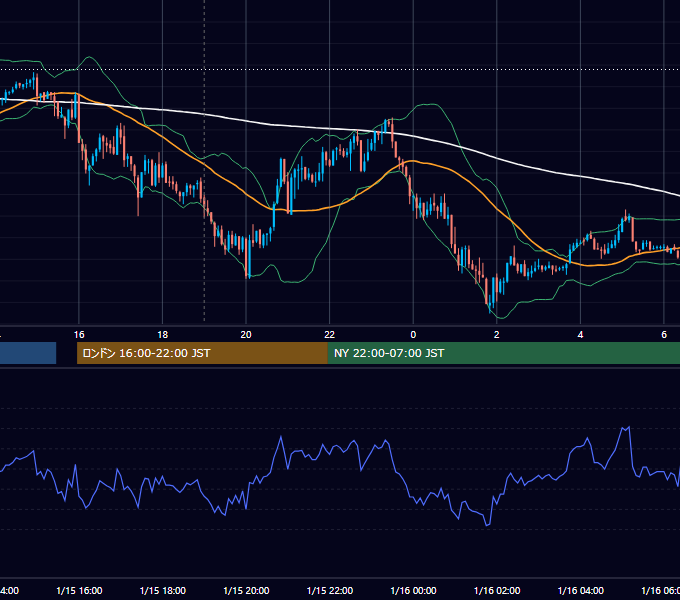Image resolution: width=680 pixels, height=600 pixels.
Task: Click the 6 hour label on price chart axis
Action: click(664, 335)
